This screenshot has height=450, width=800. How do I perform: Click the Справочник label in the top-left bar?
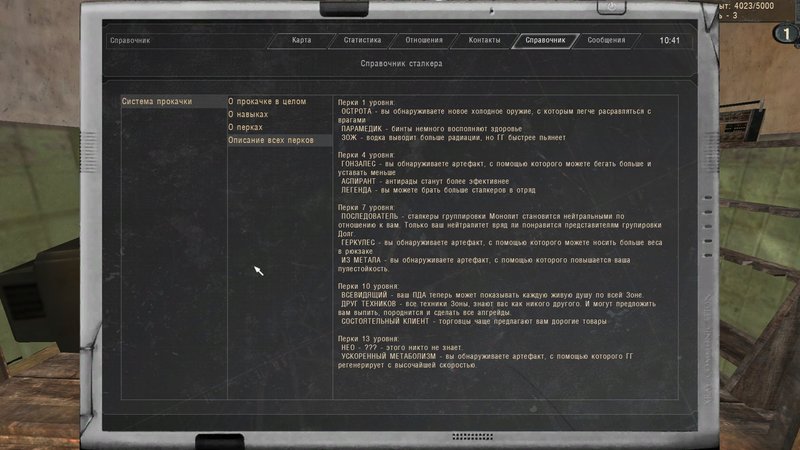coord(130,41)
